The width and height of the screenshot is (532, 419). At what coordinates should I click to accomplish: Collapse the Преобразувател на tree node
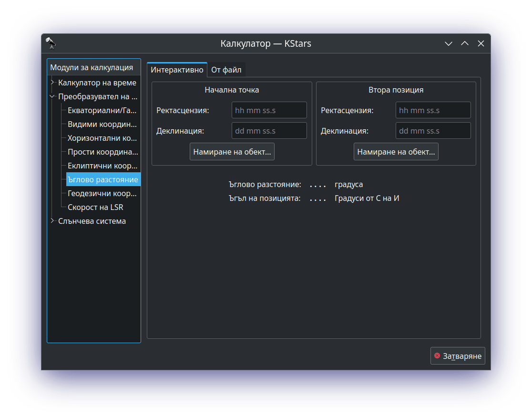[52, 96]
